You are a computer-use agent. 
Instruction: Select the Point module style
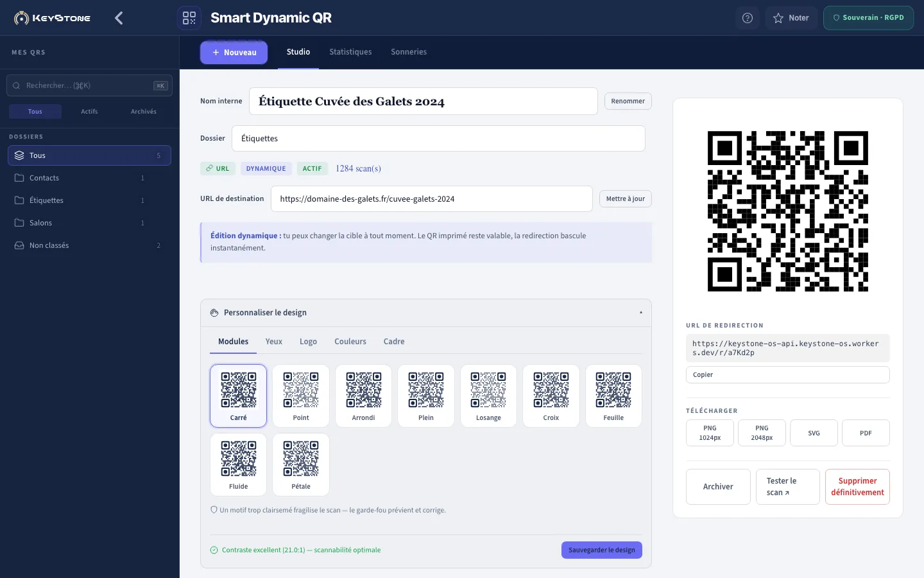pyautogui.click(x=301, y=396)
